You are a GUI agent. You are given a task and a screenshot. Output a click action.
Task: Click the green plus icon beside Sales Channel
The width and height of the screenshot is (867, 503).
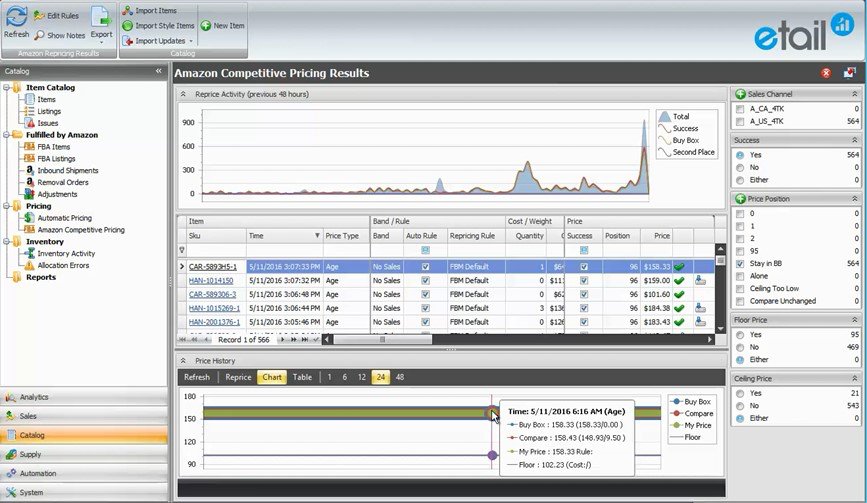(740, 94)
